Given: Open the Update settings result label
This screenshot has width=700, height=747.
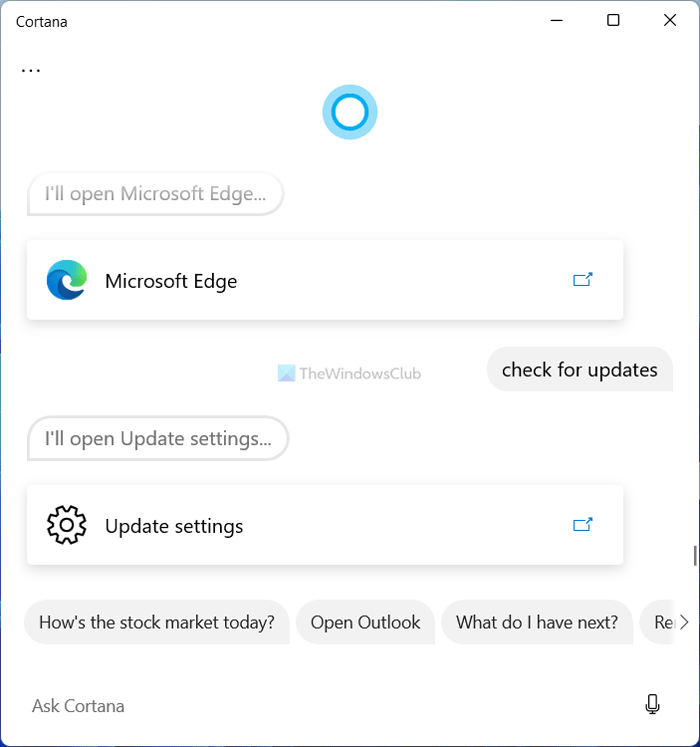Looking at the screenshot, I should (x=174, y=526).
